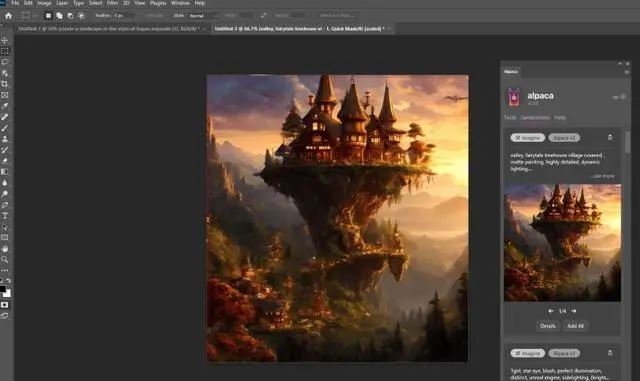The image size is (640, 381).
Task: Open the Edit Toolbar three-dots menu
Action: [4, 270]
